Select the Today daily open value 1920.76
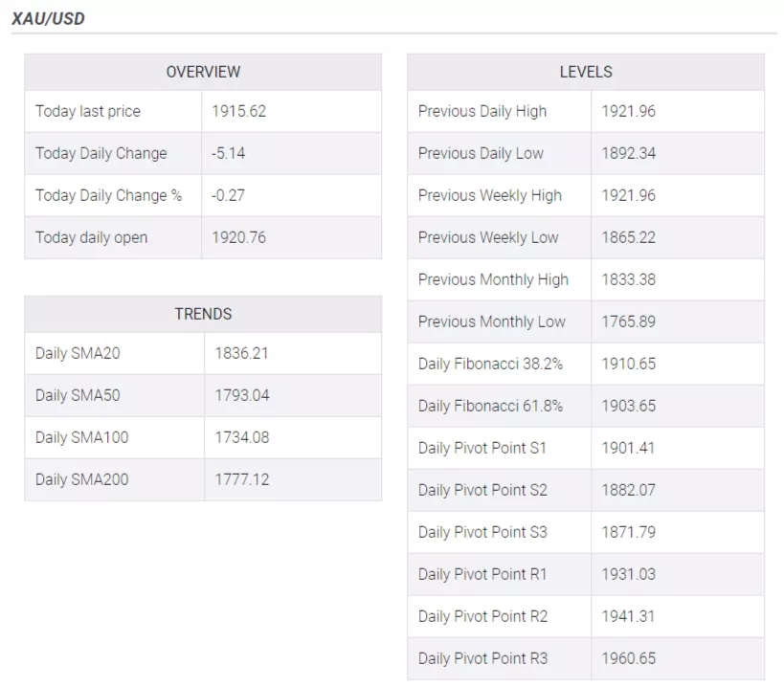Screen dimensions: 784x687 [238, 237]
